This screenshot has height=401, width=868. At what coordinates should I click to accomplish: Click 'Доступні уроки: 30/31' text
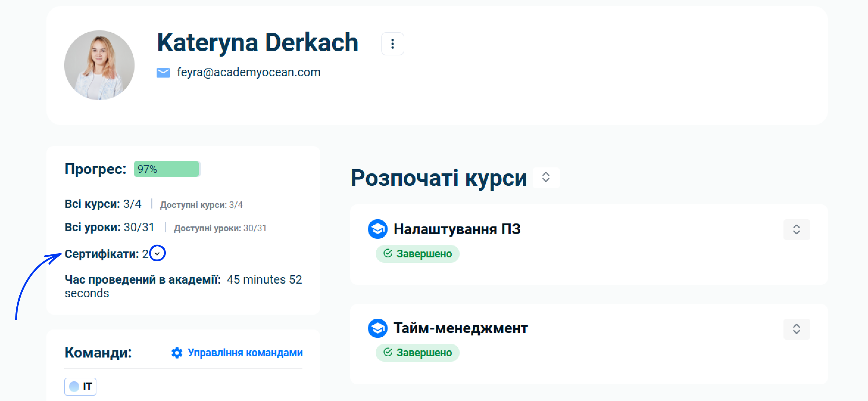[220, 228]
